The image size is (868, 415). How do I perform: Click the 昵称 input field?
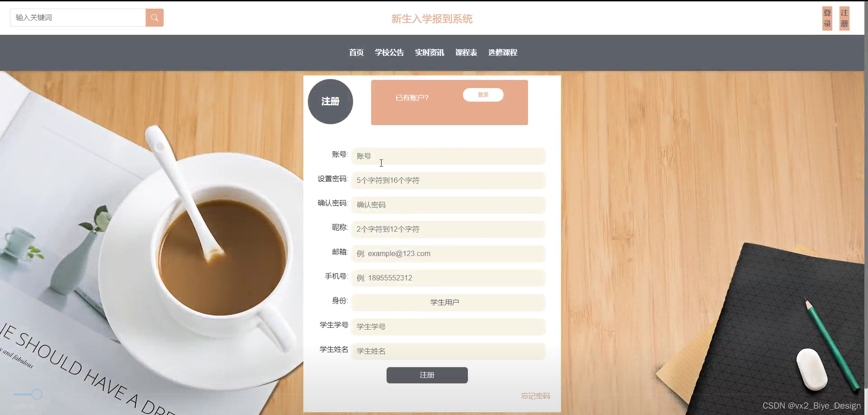(448, 229)
